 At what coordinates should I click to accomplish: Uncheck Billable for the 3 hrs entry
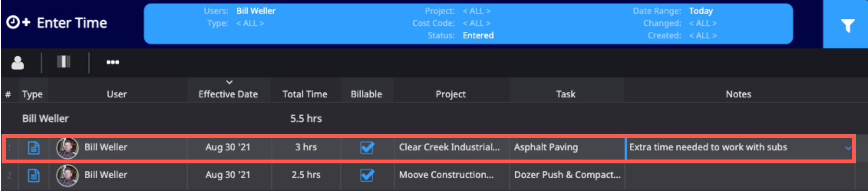point(367,147)
